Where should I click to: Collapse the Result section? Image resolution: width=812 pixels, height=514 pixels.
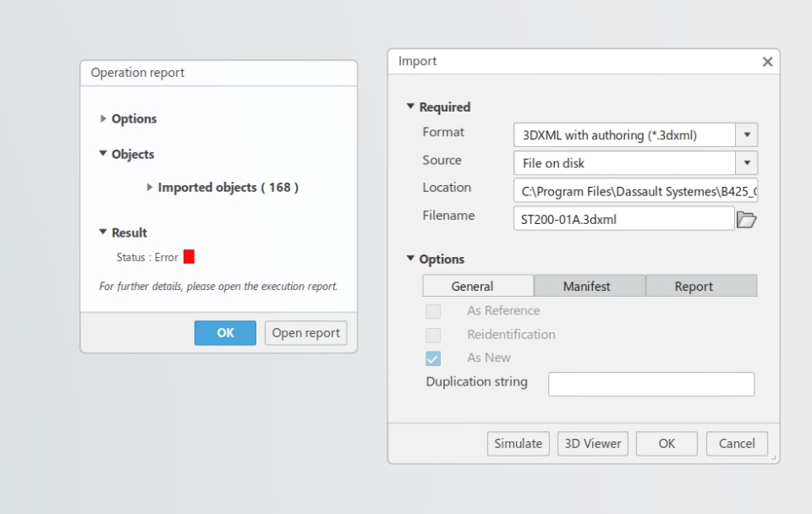[x=104, y=232]
